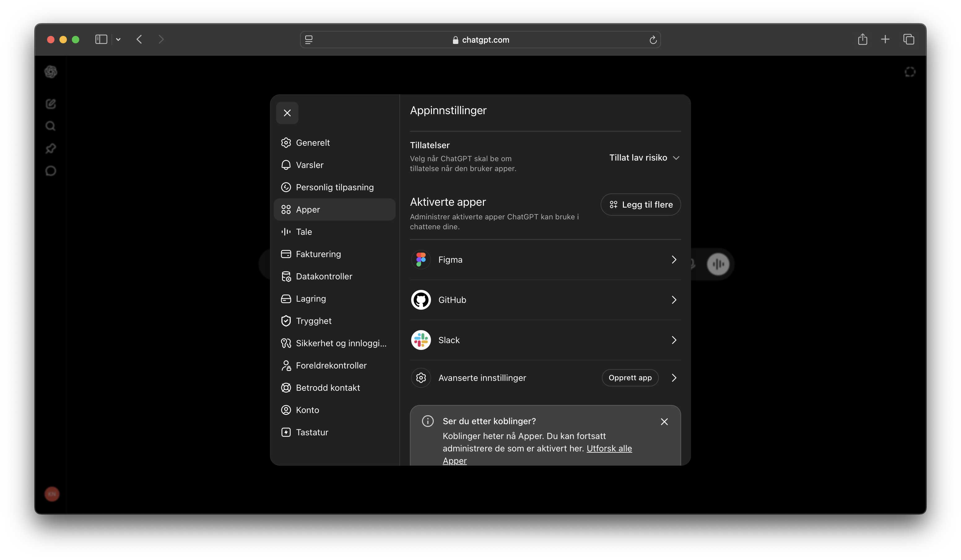Click the chatgpt.com address bar
Screen dimensions: 961x560
pyautogui.click(x=480, y=40)
